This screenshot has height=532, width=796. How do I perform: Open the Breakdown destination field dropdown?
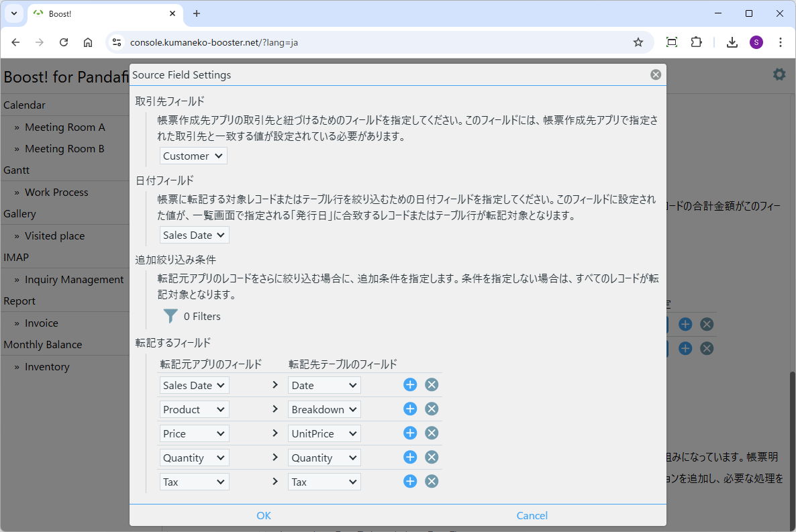(x=324, y=409)
